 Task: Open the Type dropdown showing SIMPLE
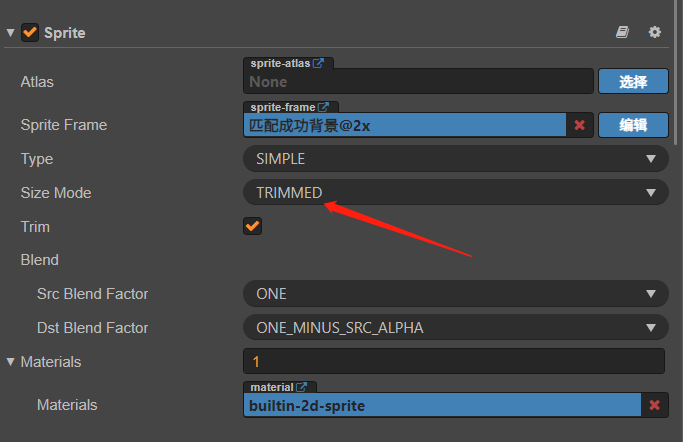455,158
